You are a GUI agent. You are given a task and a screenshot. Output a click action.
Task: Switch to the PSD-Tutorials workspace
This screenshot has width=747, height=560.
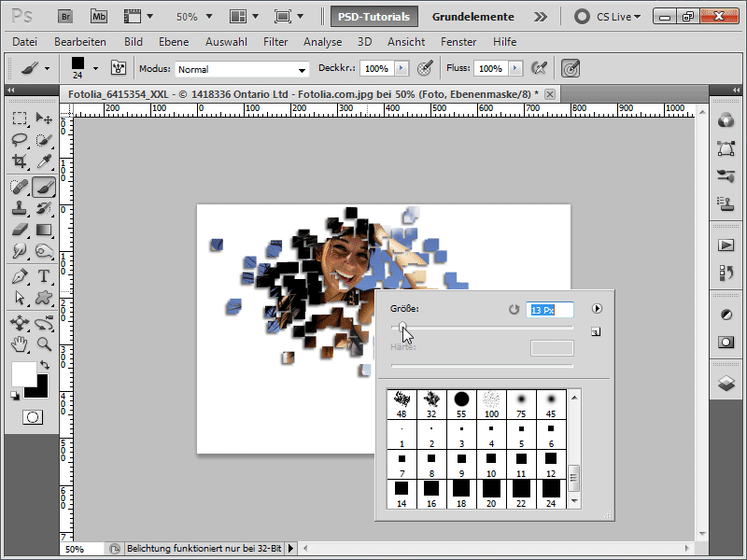374,17
